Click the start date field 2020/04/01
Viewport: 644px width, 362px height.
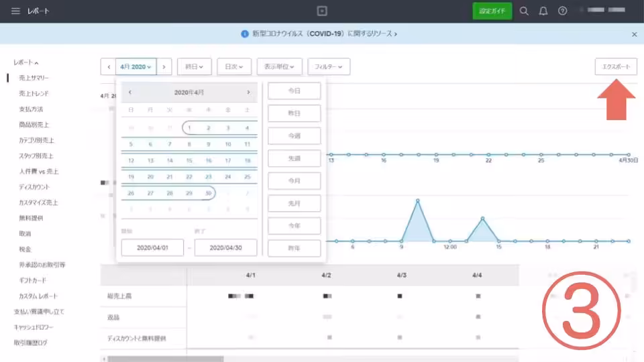click(x=152, y=247)
